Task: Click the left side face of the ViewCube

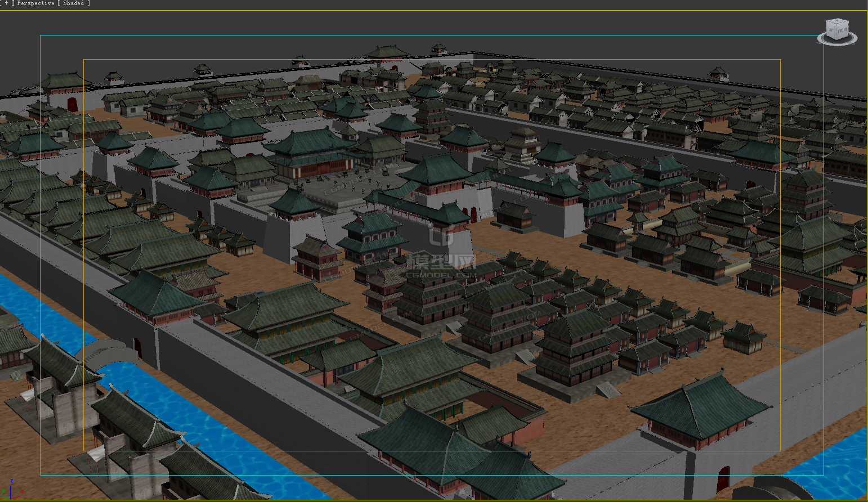Action: click(832, 30)
